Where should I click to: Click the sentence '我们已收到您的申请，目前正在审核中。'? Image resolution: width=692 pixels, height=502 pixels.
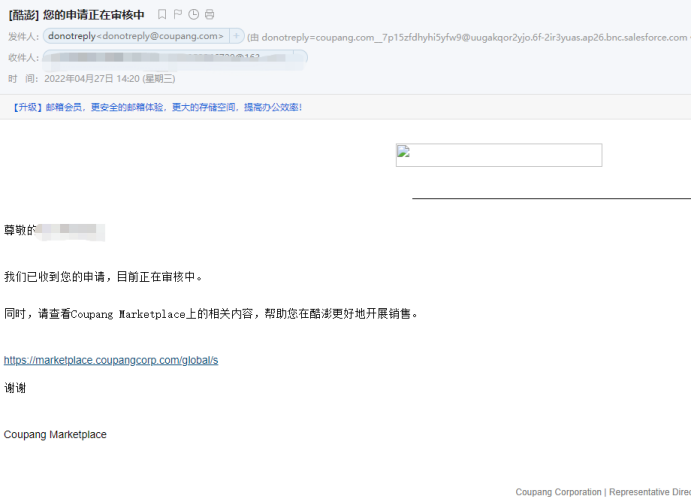[x=103, y=277]
